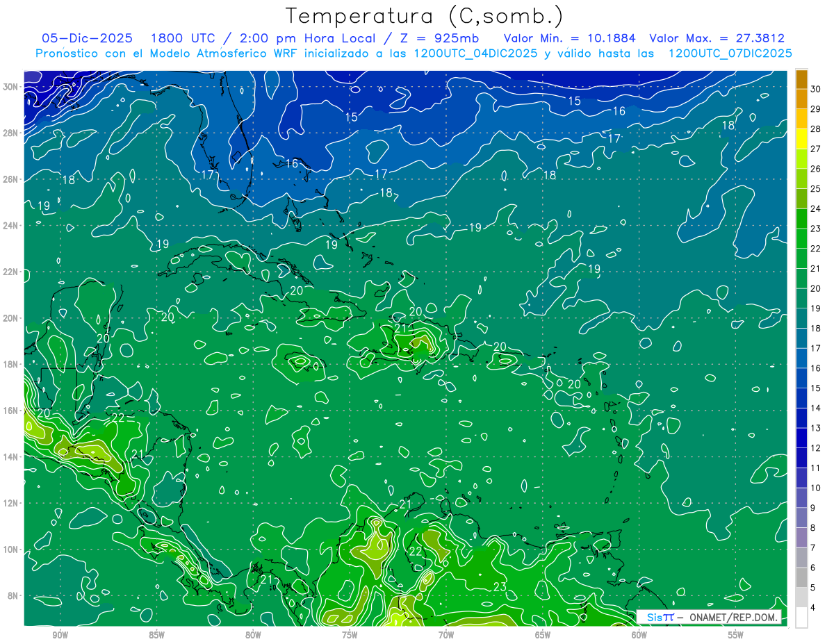This screenshot has height=644, width=834.
Task: Pick the purple legend swatch between 7 and 8
Action: [801, 538]
